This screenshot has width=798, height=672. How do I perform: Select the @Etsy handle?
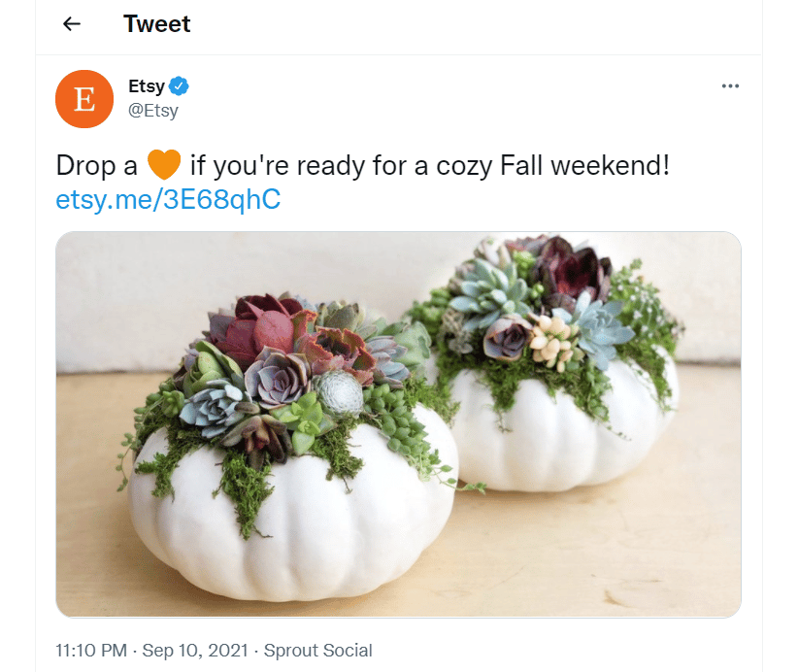[153, 110]
